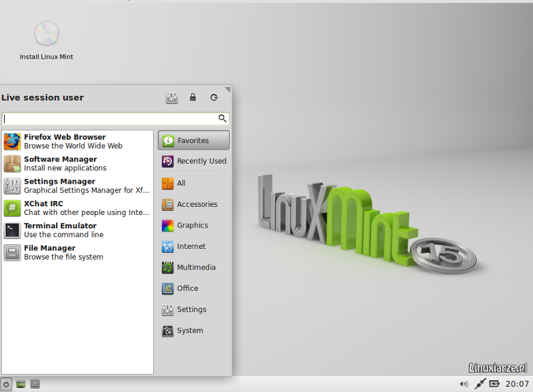
Task: Show Recently Used applications
Action: pos(194,161)
